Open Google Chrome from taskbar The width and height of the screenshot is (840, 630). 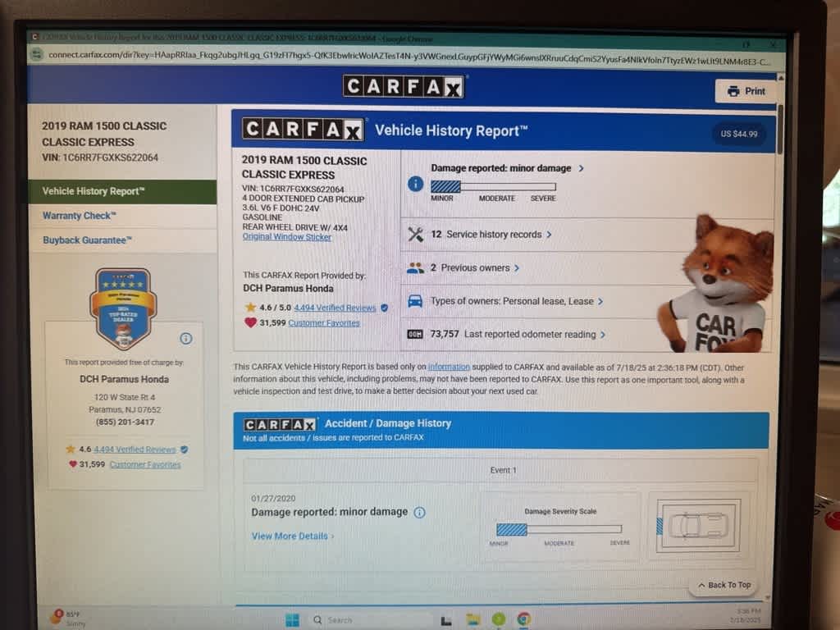click(524, 619)
